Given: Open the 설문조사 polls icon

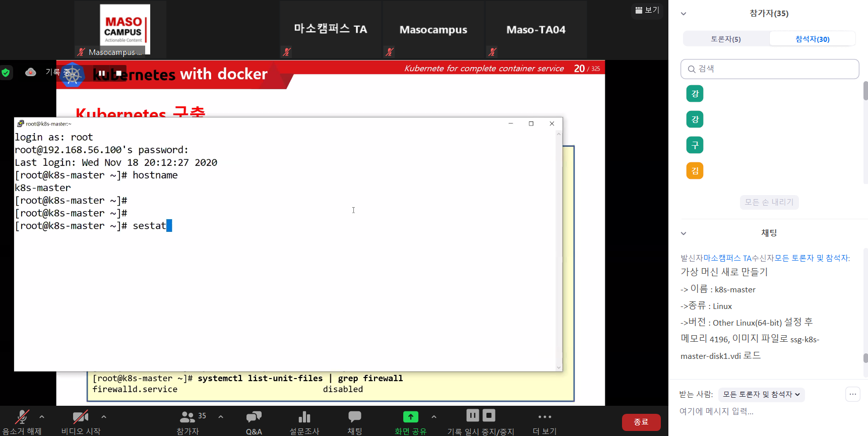Looking at the screenshot, I should pos(304,417).
